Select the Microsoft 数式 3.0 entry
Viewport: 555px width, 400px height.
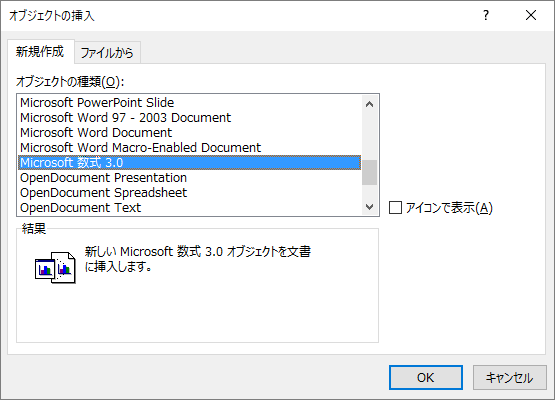[190, 162]
